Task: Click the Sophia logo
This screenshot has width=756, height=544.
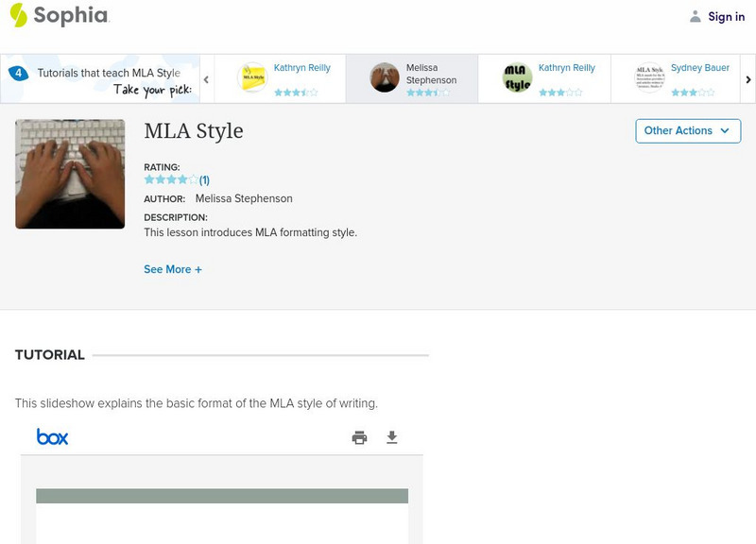Action: pyautogui.click(x=59, y=16)
